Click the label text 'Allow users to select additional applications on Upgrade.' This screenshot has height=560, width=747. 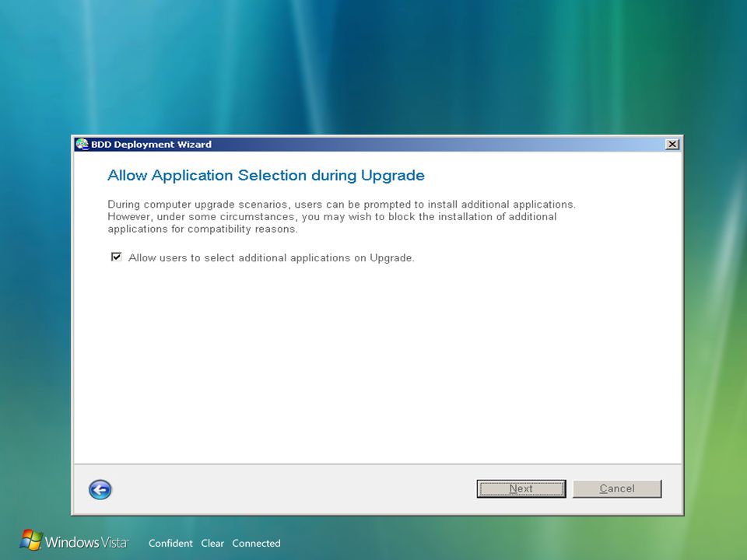(272, 257)
